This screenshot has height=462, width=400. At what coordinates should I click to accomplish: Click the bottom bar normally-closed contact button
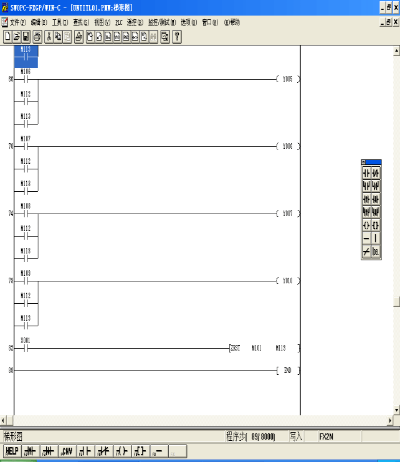coord(104,451)
